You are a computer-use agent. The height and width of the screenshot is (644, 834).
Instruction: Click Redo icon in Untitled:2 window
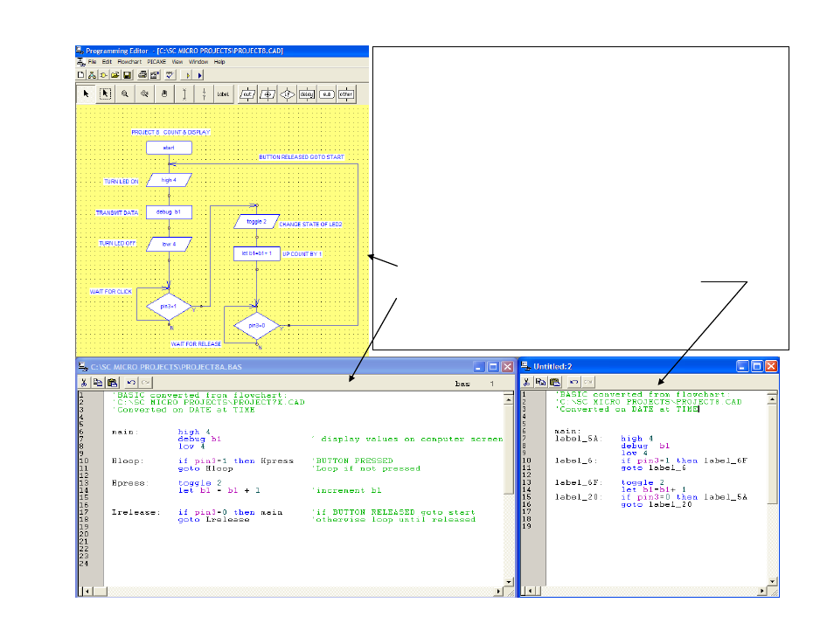pos(587,382)
